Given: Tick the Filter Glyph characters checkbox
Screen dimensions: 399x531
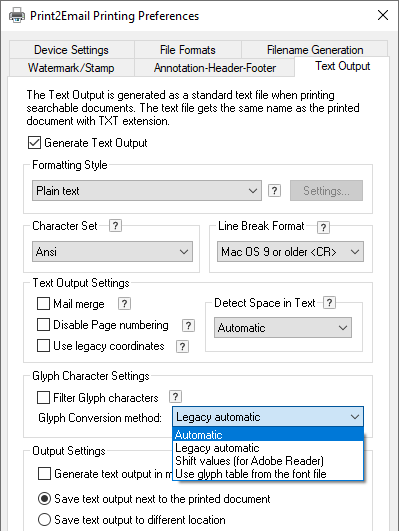Looking at the screenshot, I should (x=43, y=398).
